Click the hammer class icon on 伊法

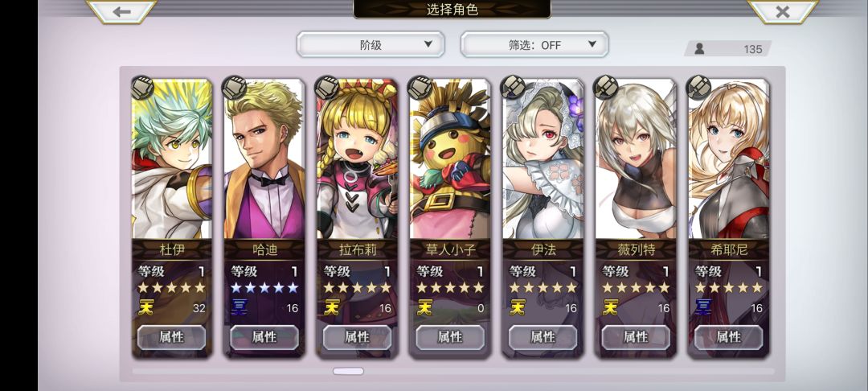[513, 88]
